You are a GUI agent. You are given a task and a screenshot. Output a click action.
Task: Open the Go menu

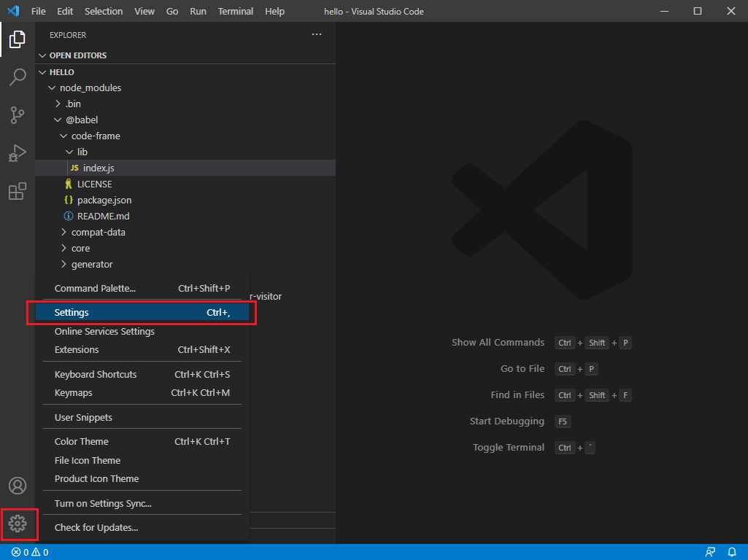pyautogui.click(x=172, y=11)
